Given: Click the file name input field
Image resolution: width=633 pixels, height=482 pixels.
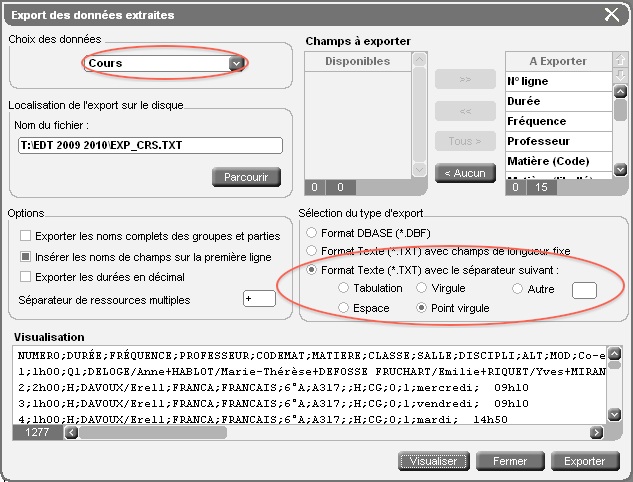Looking at the screenshot, I should 148,146.
